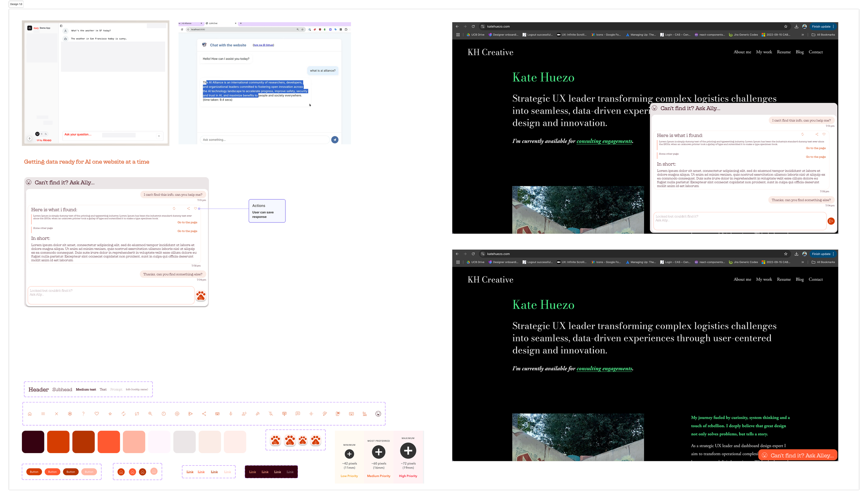This screenshot has width=868, height=499.
Task: Click the magnifier search icon in icon row
Action: click(x=150, y=414)
